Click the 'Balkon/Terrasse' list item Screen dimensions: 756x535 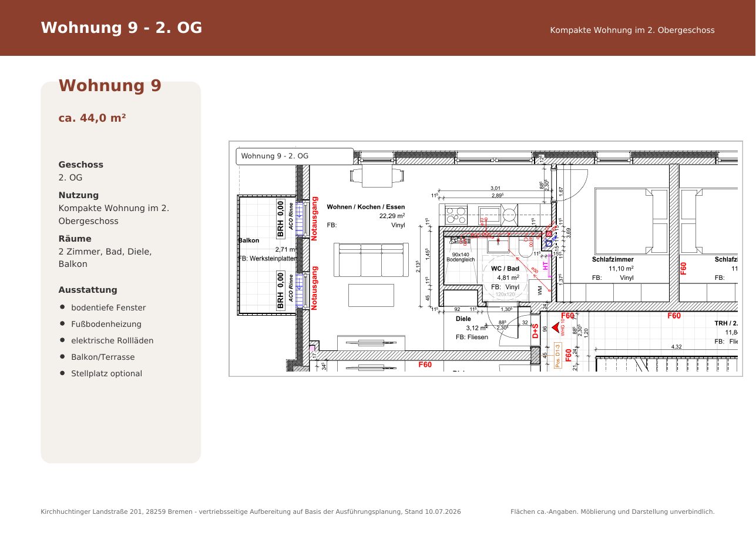point(103,357)
